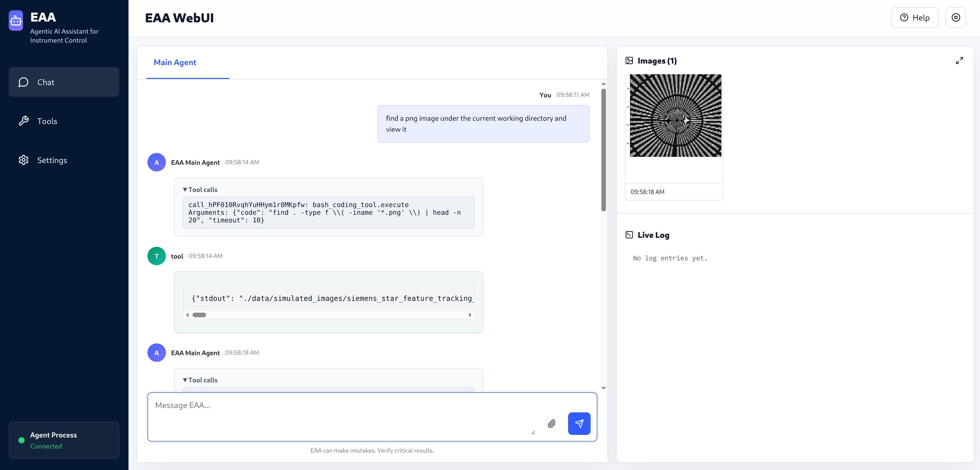Switch to the Main Agent tab

coord(175,63)
